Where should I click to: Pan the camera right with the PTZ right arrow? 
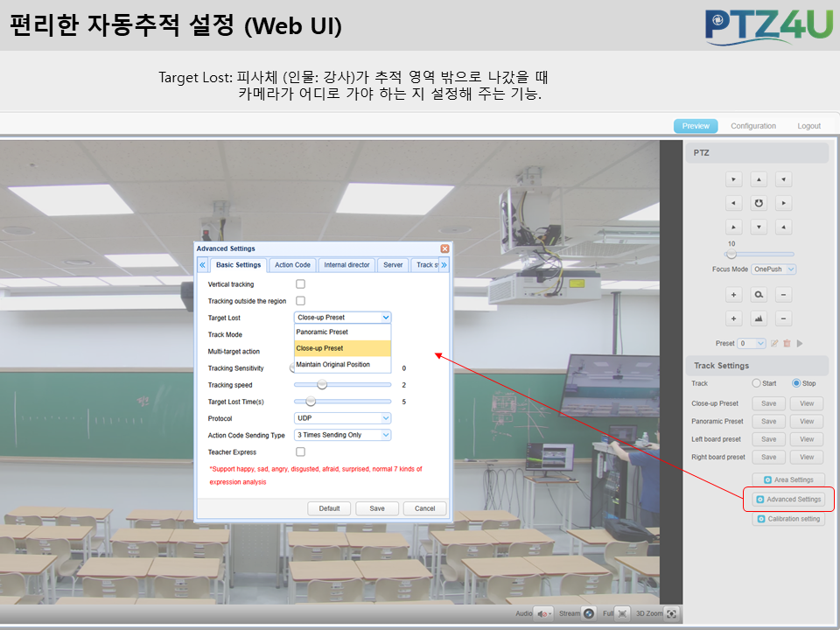click(783, 203)
